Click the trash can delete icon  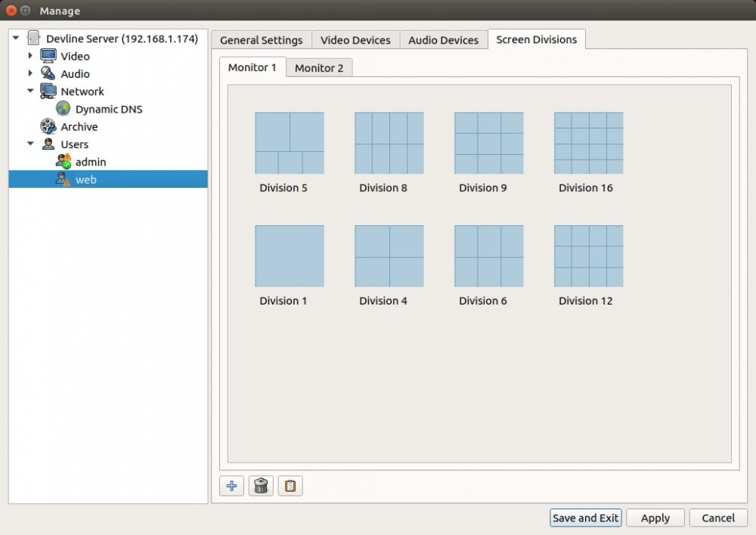click(261, 486)
